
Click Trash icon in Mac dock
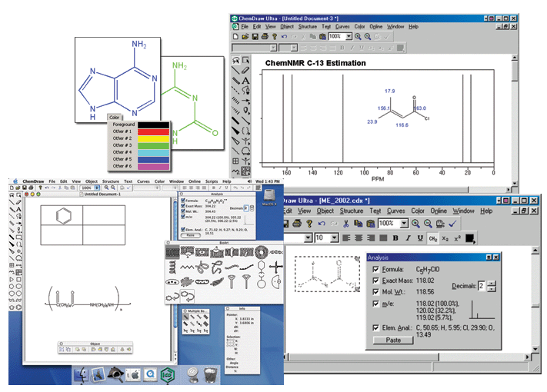(x=210, y=375)
